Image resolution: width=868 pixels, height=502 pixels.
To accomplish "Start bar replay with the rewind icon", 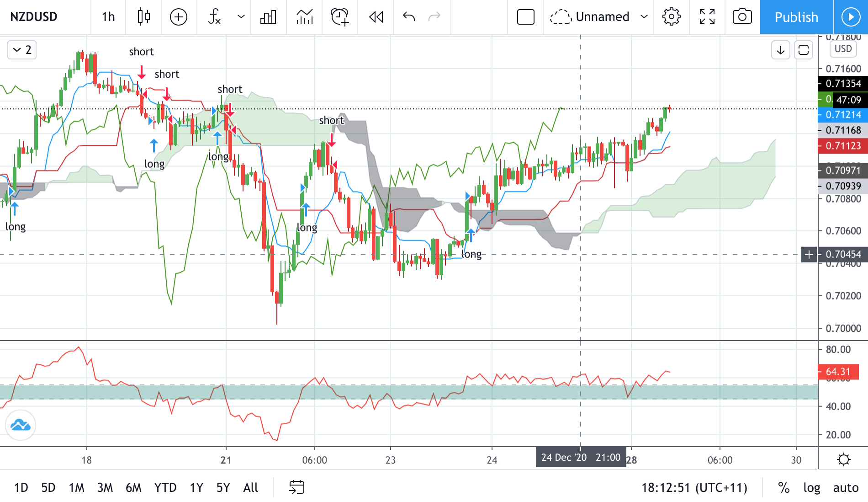I will (x=376, y=17).
